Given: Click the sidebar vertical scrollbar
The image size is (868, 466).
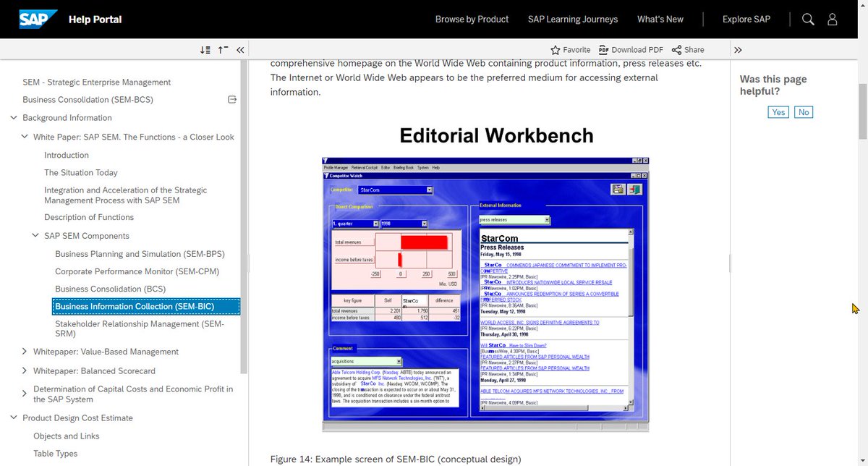Looking at the screenshot, I should click(x=244, y=217).
